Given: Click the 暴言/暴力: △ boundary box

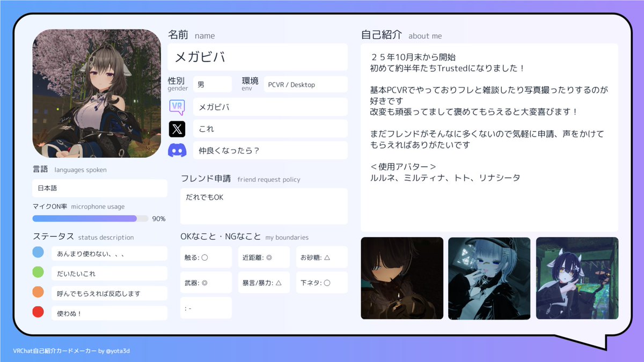Looking at the screenshot, I should (264, 282).
